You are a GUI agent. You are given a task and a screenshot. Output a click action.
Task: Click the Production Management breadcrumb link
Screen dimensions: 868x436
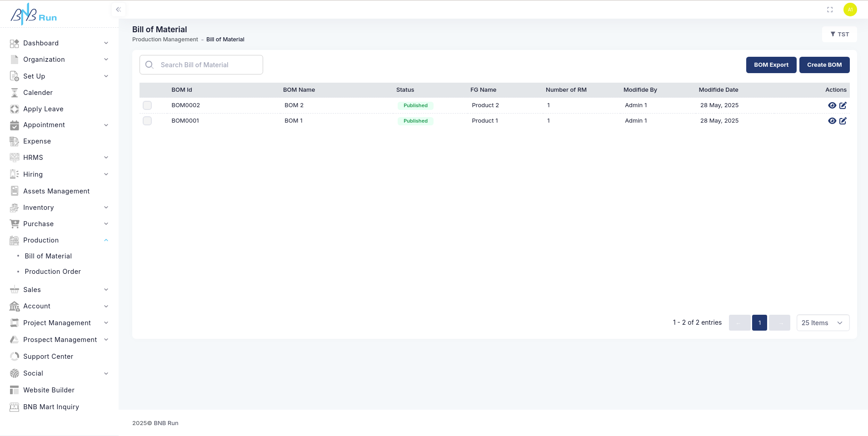(x=165, y=40)
